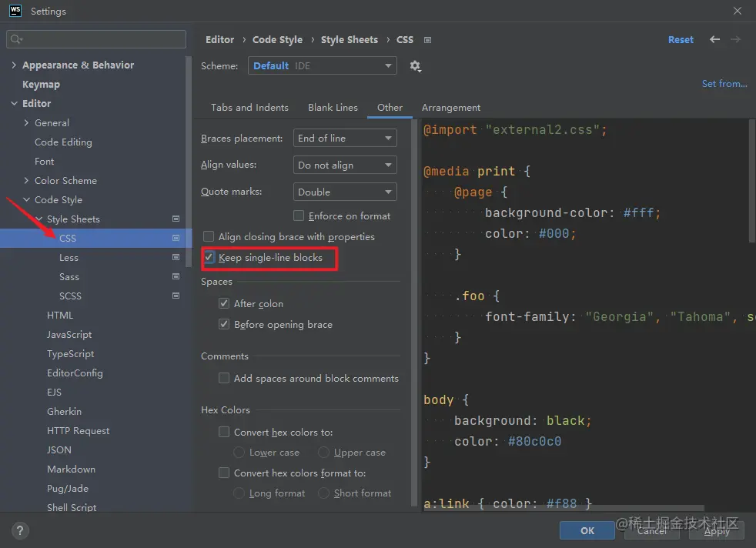Select Short format radio button
The image size is (756, 548).
(x=323, y=493)
